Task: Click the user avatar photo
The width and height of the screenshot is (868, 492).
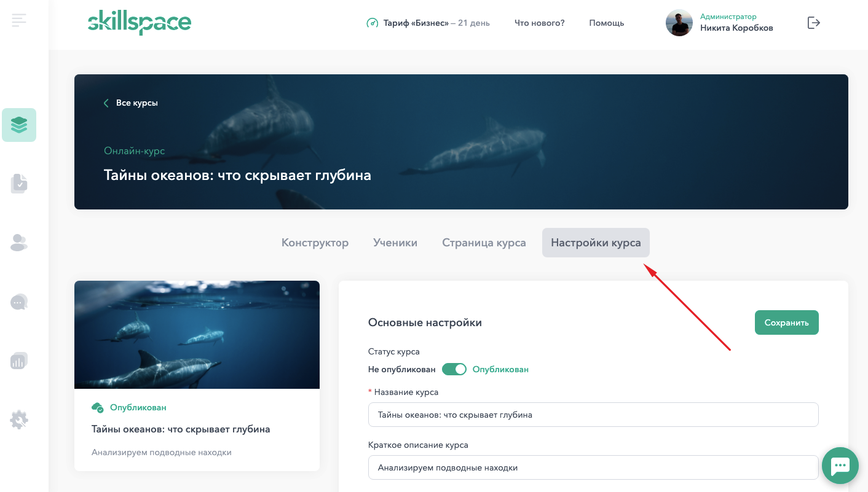Action: click(x=679, y=23)
